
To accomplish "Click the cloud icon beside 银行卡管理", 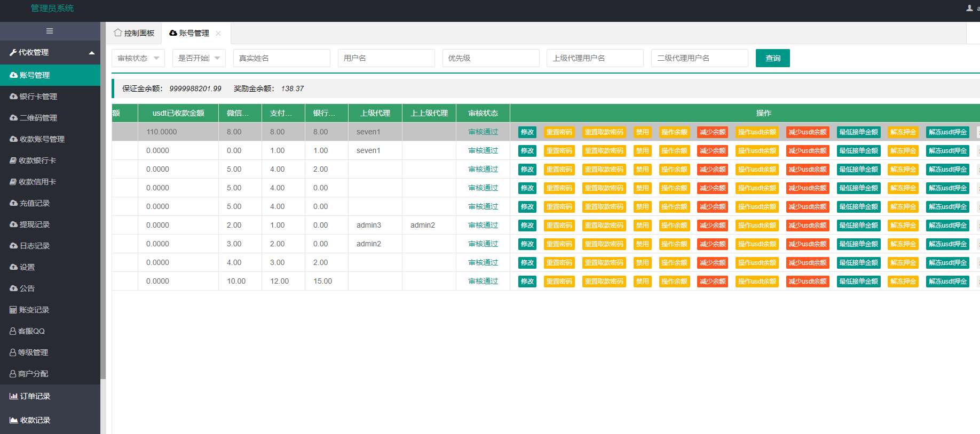I will (x=14, y=97).
